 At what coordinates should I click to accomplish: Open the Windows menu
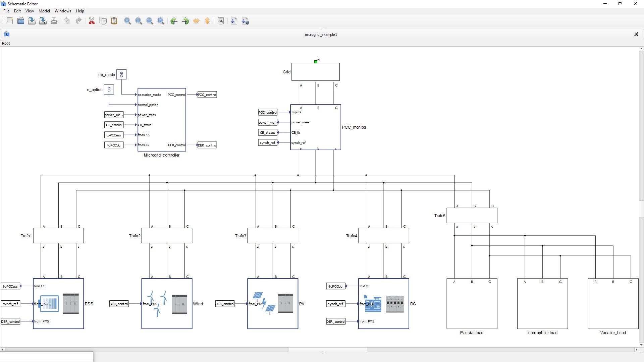pos(62,11)
